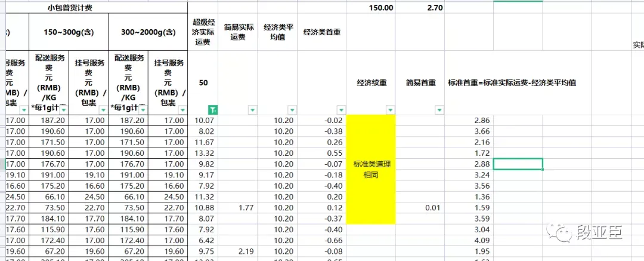
Task: Select the 9.82 value cell
Action: click(x=203, y=164)
